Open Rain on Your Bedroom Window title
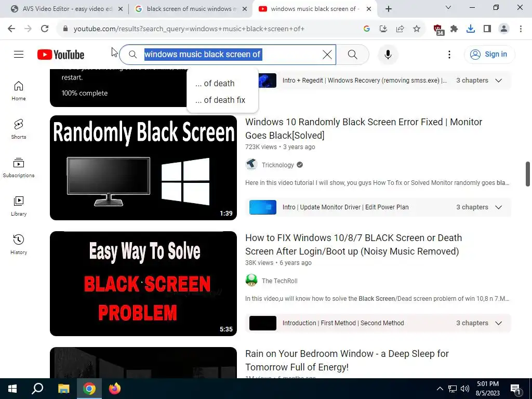Screen dimensions: 532x399 [347, 361]
